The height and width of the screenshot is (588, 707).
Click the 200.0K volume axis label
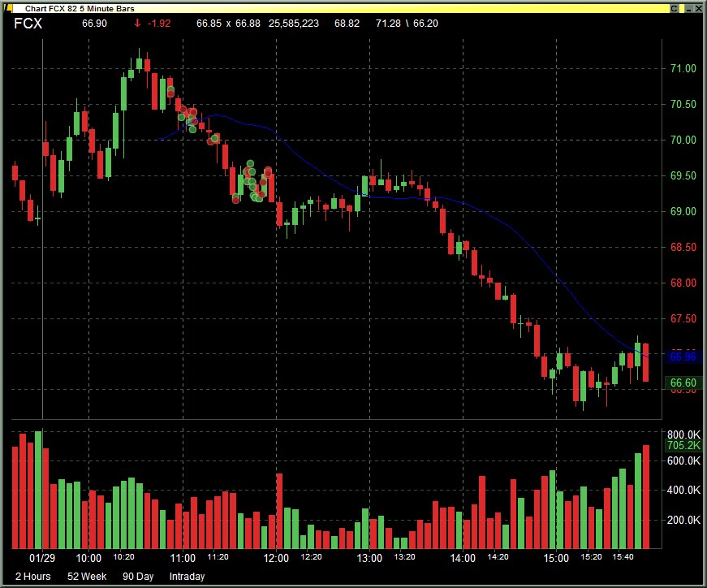click(x=683, y=520)
